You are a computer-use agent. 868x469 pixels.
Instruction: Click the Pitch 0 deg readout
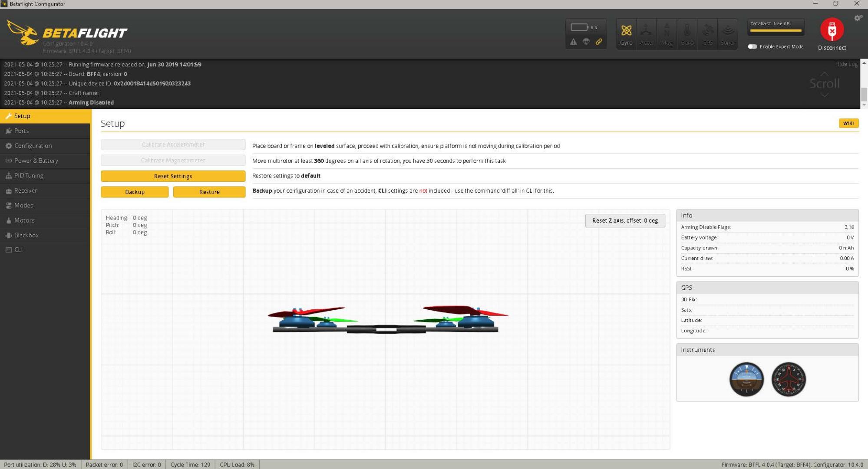(x=126, y=225)
